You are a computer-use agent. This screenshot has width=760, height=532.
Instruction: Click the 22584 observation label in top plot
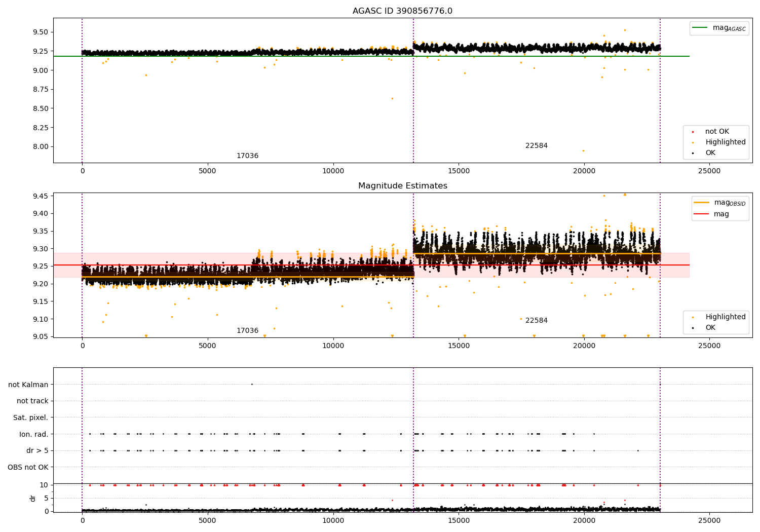(536, 146)
